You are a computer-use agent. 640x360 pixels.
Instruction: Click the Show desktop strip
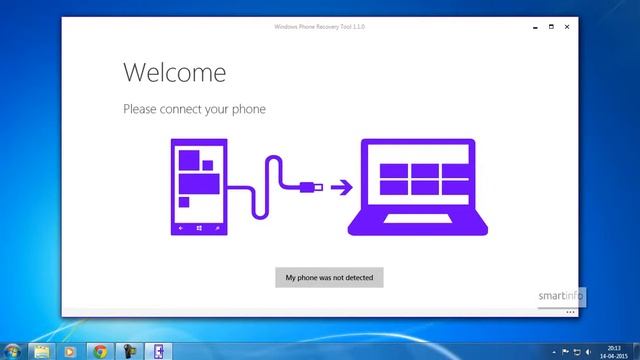636,351
